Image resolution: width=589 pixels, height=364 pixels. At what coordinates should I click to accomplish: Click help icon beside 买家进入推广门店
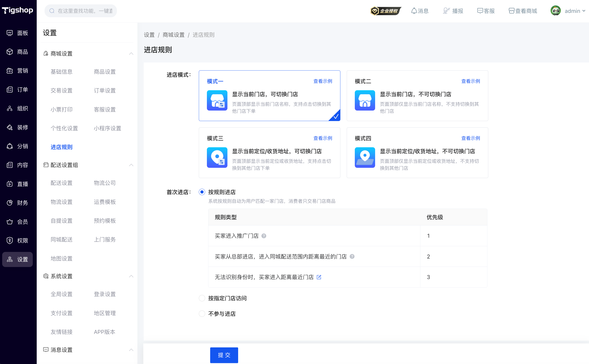pyautogui.click(x=264, y=236)
